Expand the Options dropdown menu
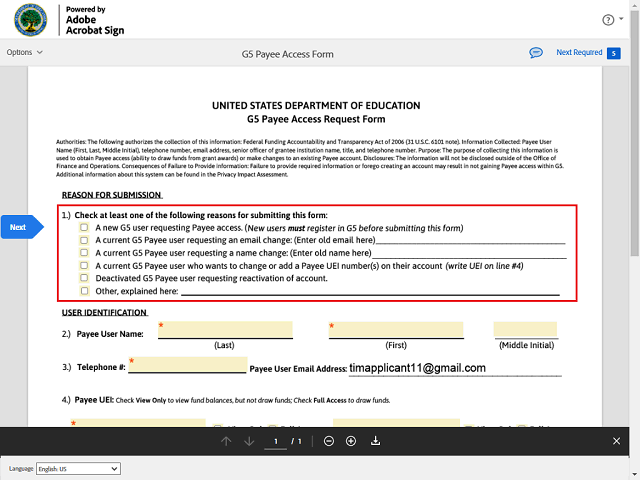Image resolution: width=640 pixels, height=480 pixels. pos(25,52)
